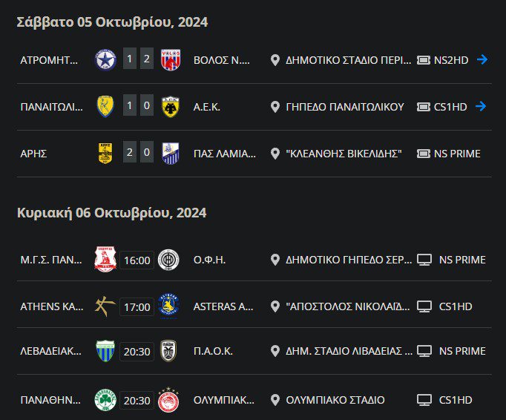Screen dimensions: 506x420
Task: Click the Olympiacos red crest icon
Action: (x=168, y=400)
